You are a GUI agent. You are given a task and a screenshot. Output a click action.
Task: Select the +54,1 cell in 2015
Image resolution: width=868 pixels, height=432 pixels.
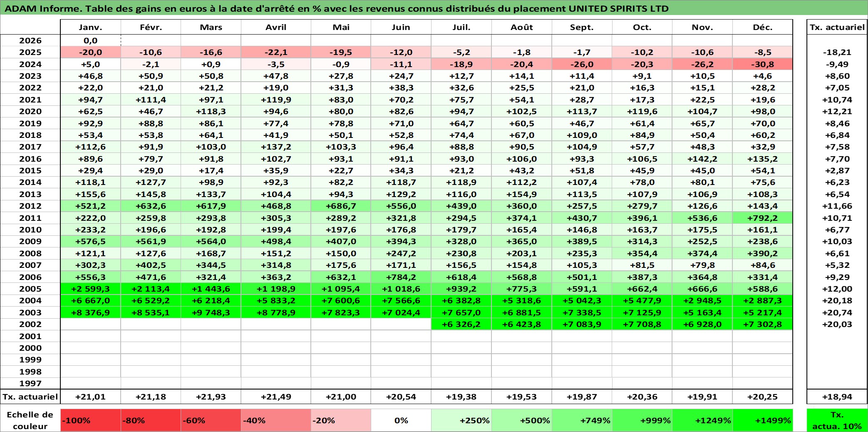tap(762, 170)
